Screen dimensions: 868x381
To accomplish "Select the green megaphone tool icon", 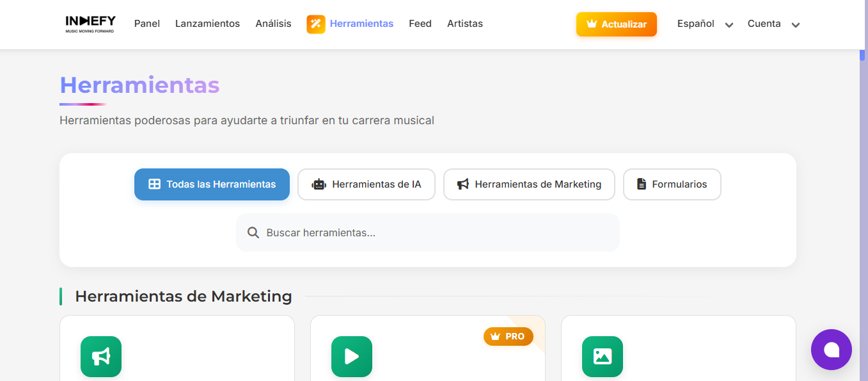I will pos(101,357).
